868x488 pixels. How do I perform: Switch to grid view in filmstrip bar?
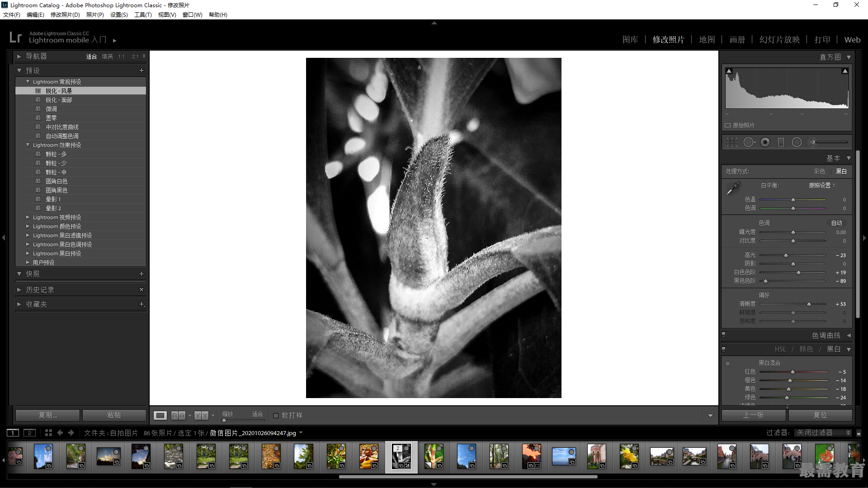[x=48, y=433]
